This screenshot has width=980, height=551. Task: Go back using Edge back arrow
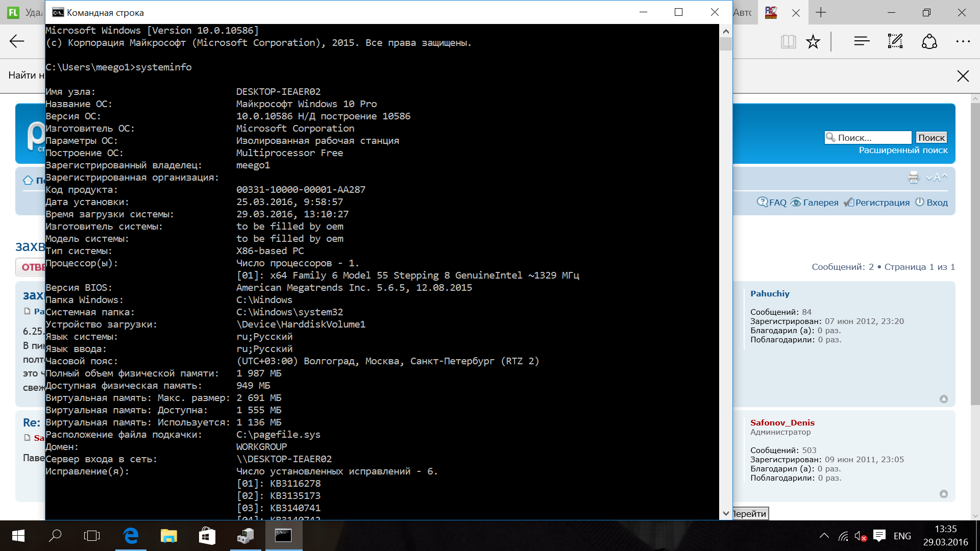[17, 41]
